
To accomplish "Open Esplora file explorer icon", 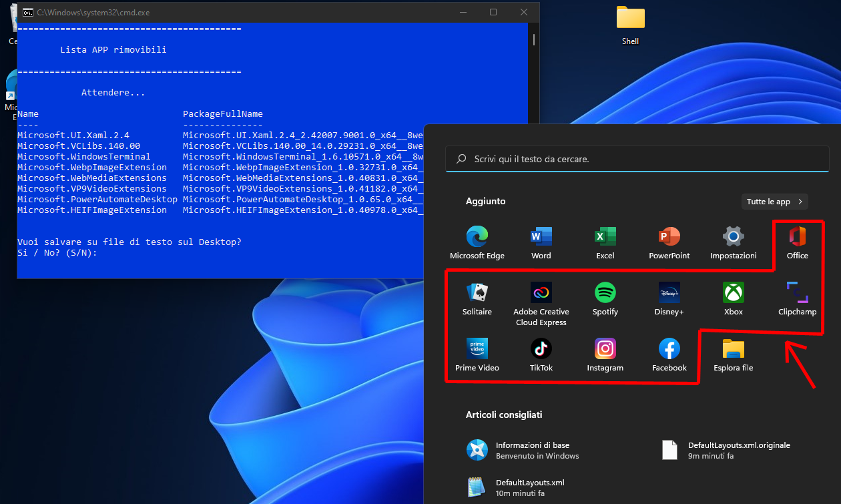I will click(733, 355).
